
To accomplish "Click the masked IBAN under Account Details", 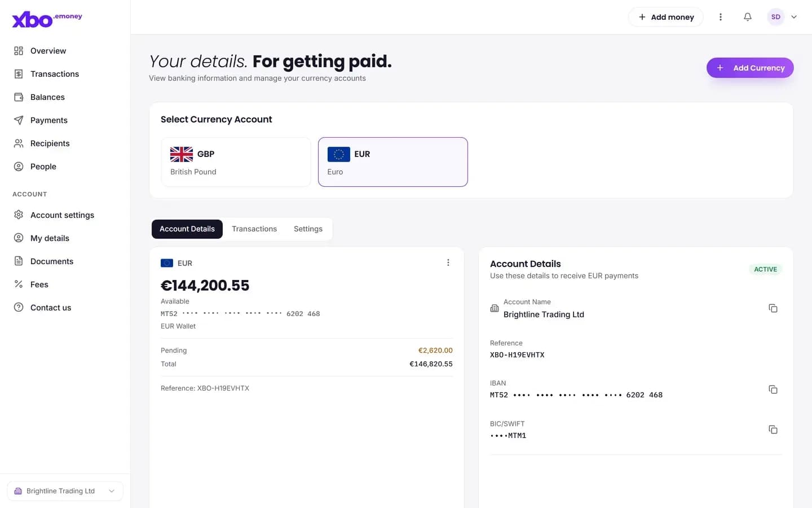I will coord(576,395).
